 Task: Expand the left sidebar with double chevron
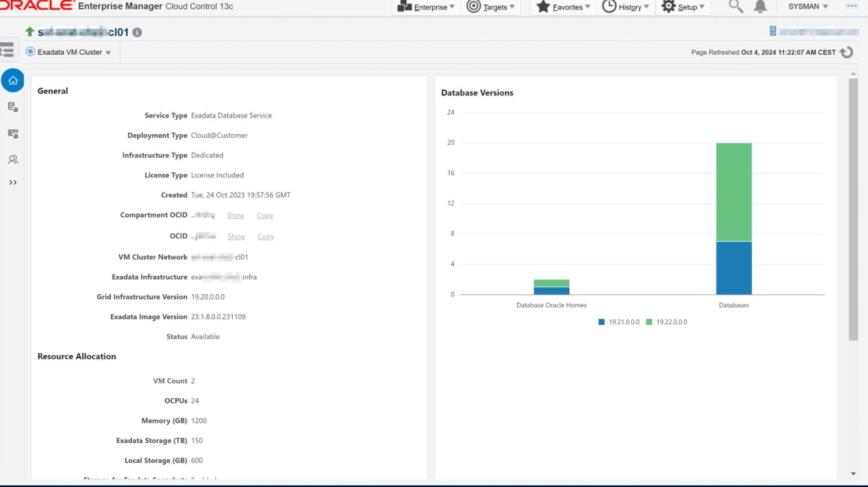(12, 182)
